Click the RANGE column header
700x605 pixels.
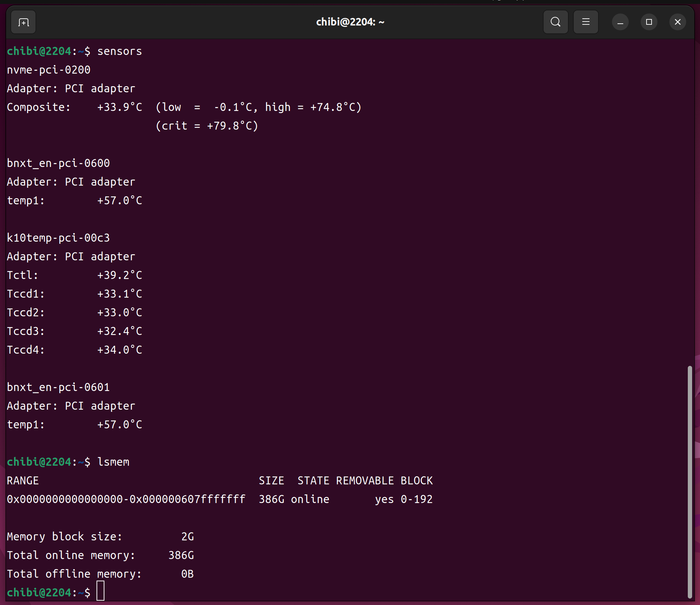pyautogui.click(x=23, y=481)
